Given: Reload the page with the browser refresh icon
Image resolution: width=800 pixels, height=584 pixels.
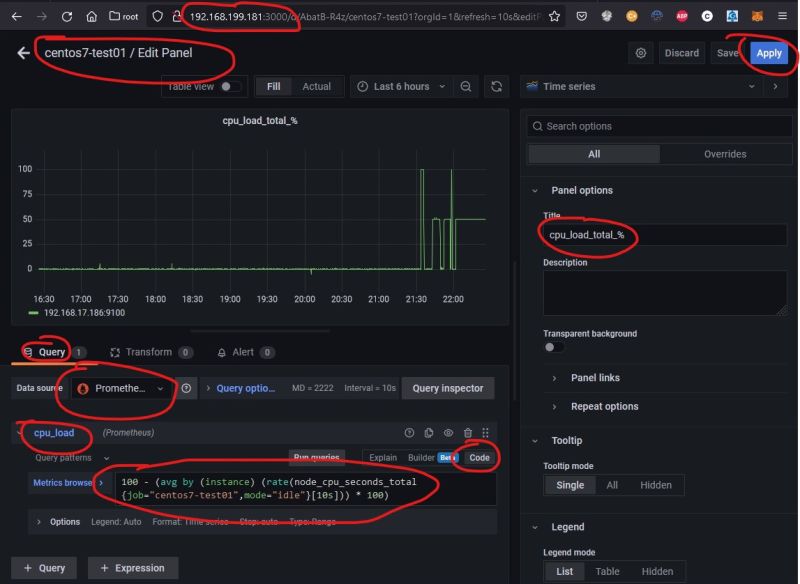Looking at the screenshot, I should [67, 16].
